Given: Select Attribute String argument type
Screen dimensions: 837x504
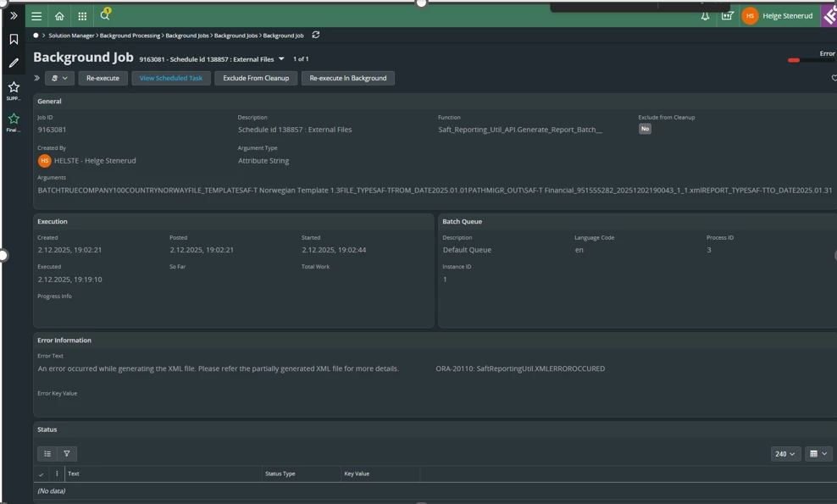Looking at the screenshot, I should (x=263, y=161).
